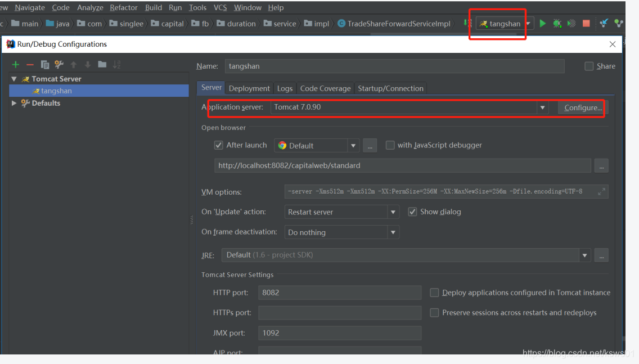Switch to the Server tab

pyautogui.click(x=211, y=88)
